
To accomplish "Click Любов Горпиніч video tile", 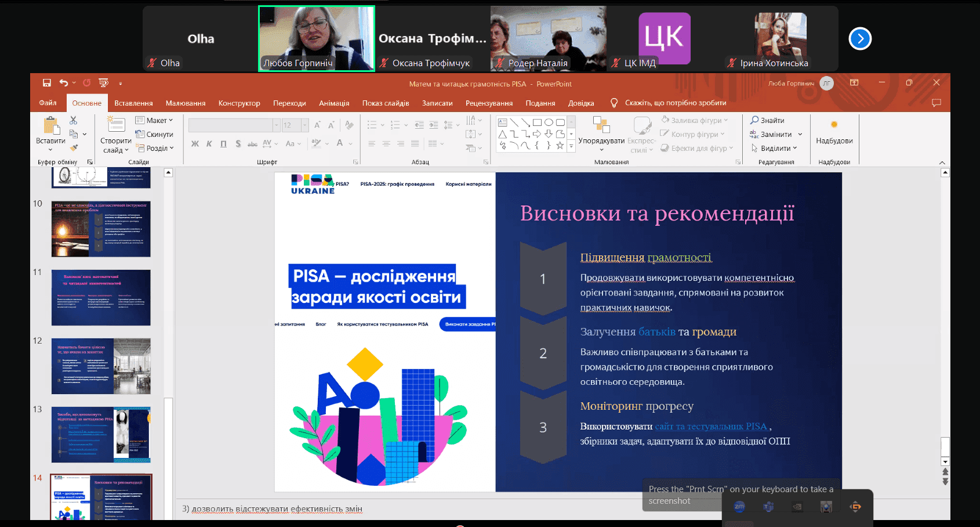I will tap(317, 39).
